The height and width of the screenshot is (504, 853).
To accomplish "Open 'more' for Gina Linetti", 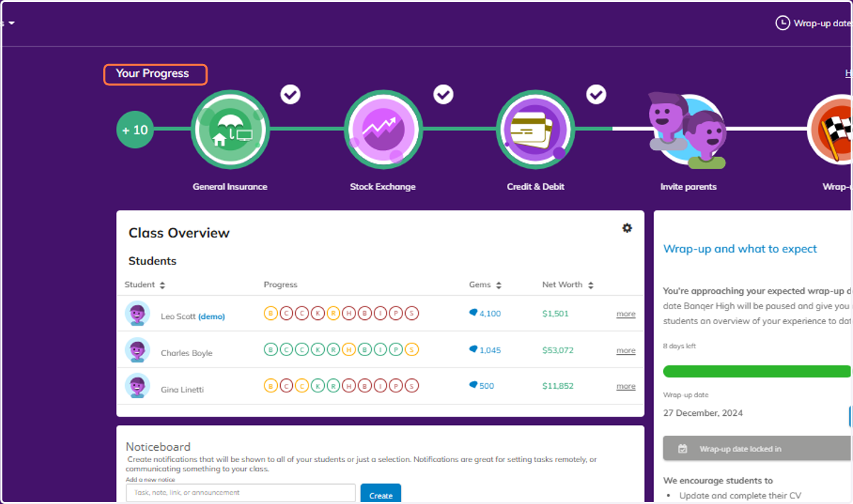I will point(626,387).
